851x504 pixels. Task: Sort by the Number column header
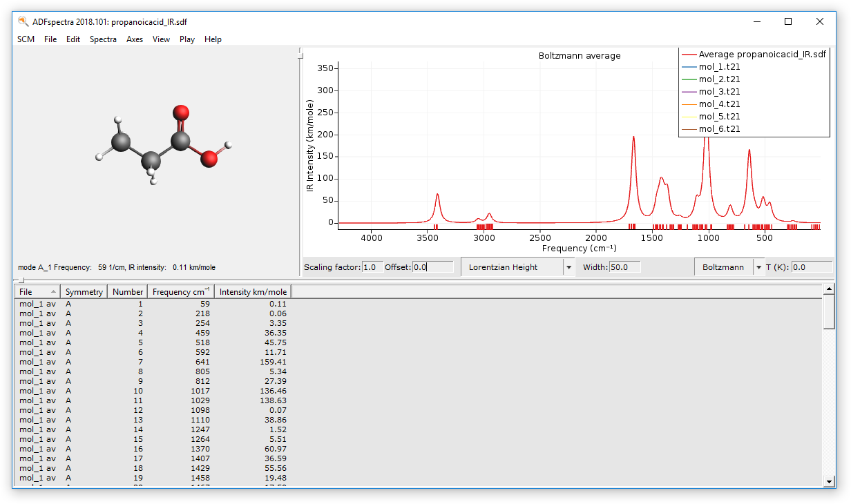pyautogui.click(x=128, y=291)
